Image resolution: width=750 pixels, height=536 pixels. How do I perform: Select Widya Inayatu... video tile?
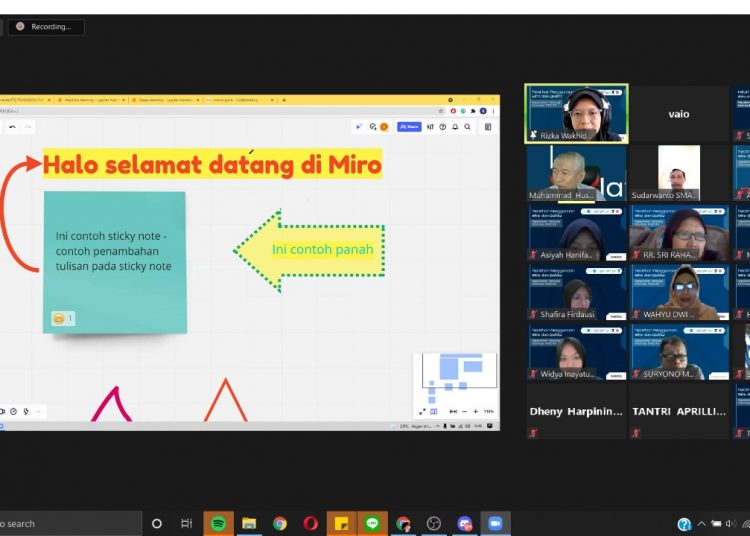click(576, 352)
